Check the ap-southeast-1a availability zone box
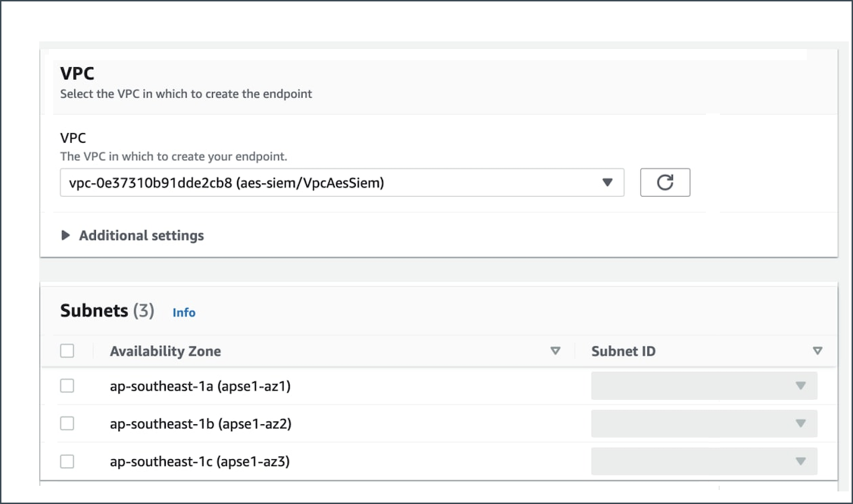 pyautogui.click(x=67, y=386)
